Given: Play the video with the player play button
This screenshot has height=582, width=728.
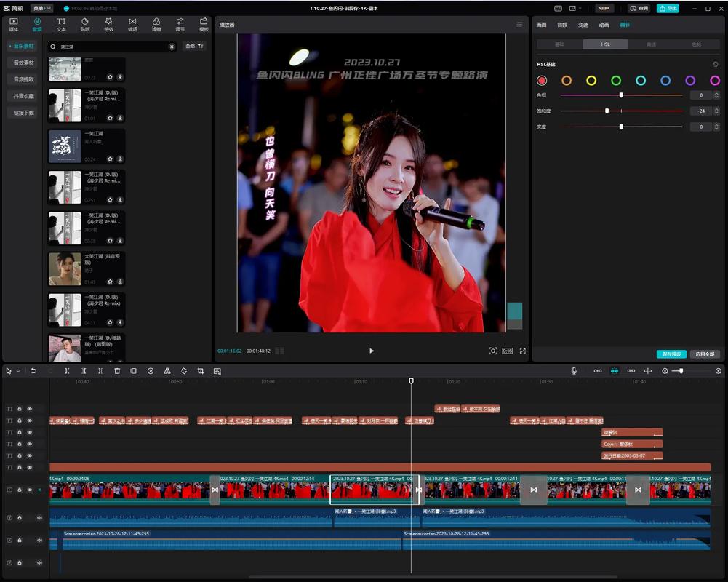Looking at the screenshot, I should (x=372, y=351).
